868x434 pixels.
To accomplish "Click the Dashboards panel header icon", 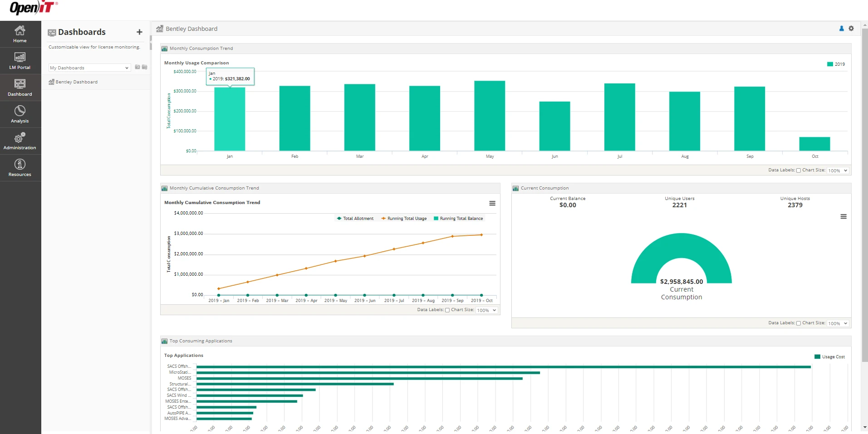I will click(52, 33).
